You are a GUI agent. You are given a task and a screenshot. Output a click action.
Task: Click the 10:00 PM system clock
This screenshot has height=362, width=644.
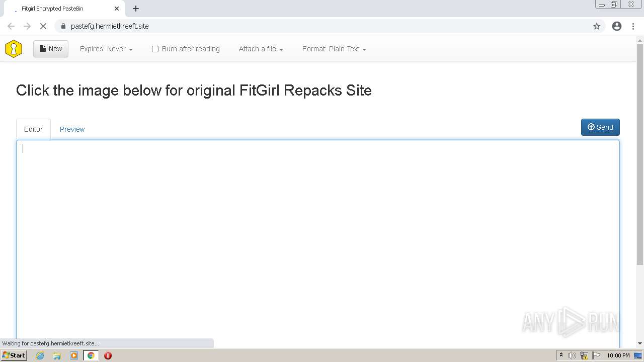618,355
